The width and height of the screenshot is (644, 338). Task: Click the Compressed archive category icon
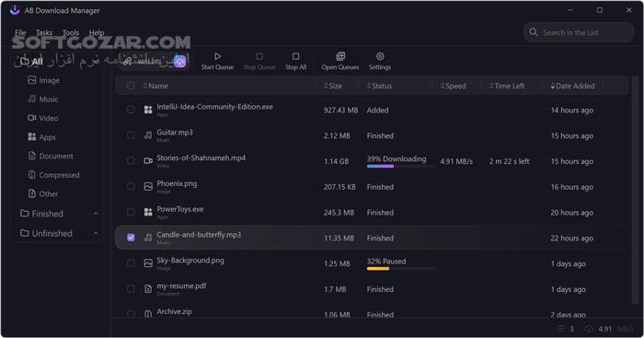click(x=31, y=175)
